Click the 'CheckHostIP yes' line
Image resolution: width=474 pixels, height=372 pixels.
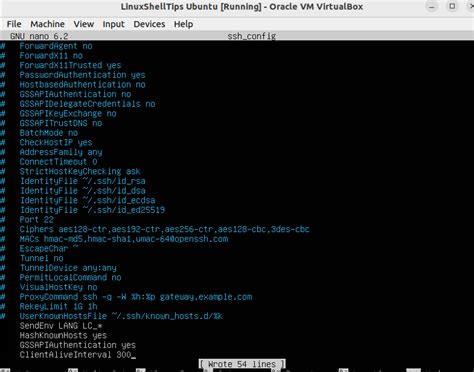click(x=56, y=143)
